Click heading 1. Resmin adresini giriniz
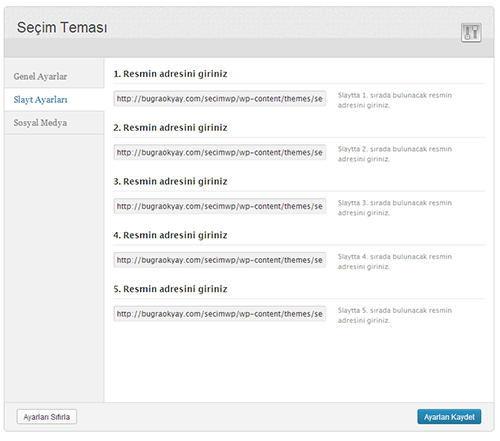Viewport: 500px width, 441px height. [x=170, y=74]
